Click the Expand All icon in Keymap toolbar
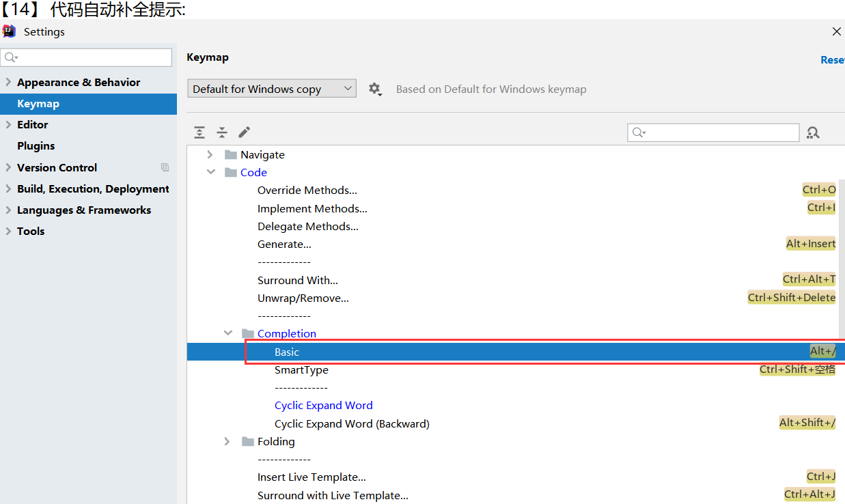 coord(199,132)
